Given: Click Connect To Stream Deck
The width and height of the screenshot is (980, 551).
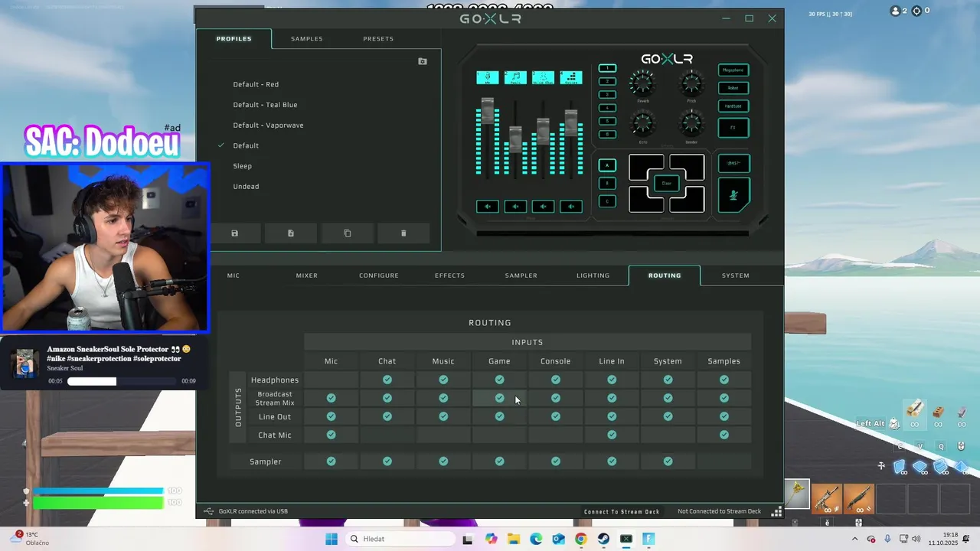Looking at the screenshot, I should coord(622,511).
